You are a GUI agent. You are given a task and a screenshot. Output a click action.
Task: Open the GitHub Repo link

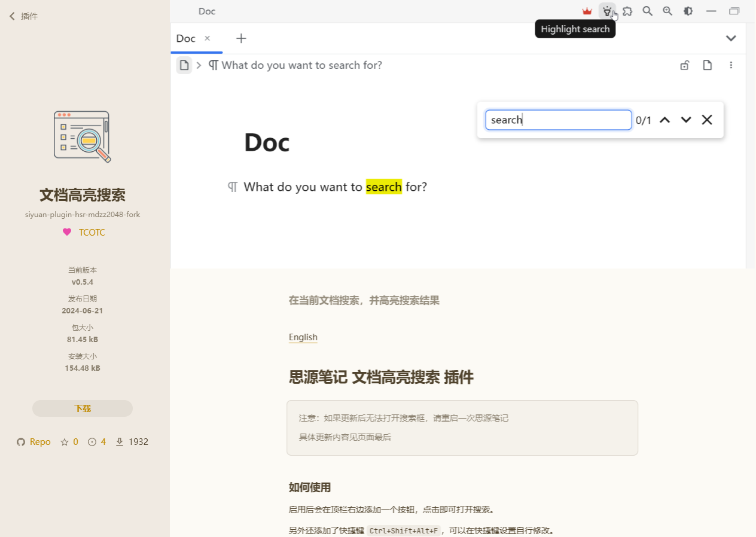pyautogui.click(x=34, y=442)
